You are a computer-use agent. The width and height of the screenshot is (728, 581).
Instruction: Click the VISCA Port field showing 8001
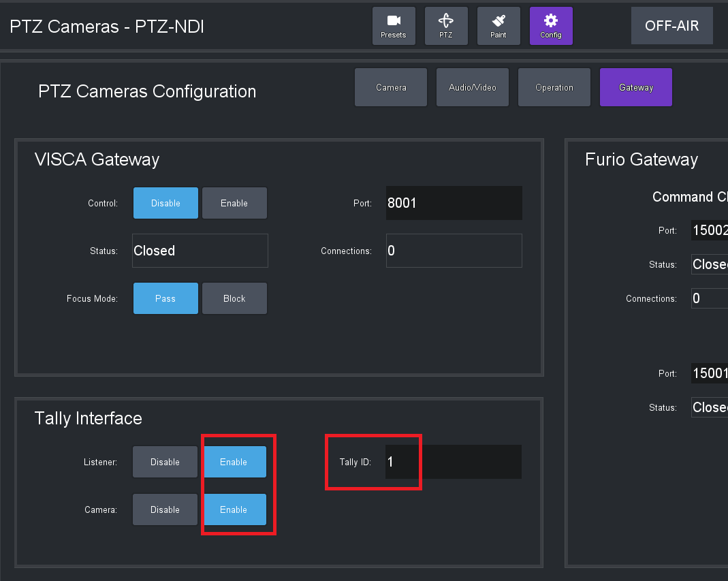[x=454, y=203]
